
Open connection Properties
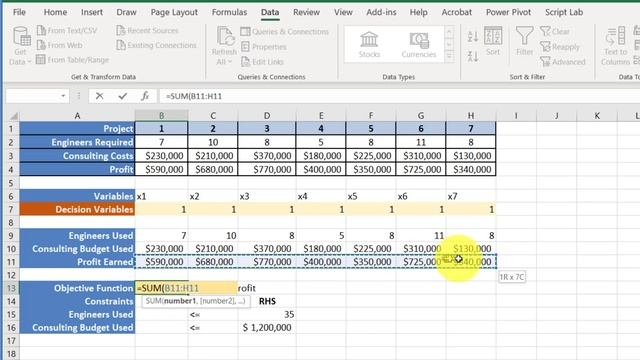tap(263, 47)
